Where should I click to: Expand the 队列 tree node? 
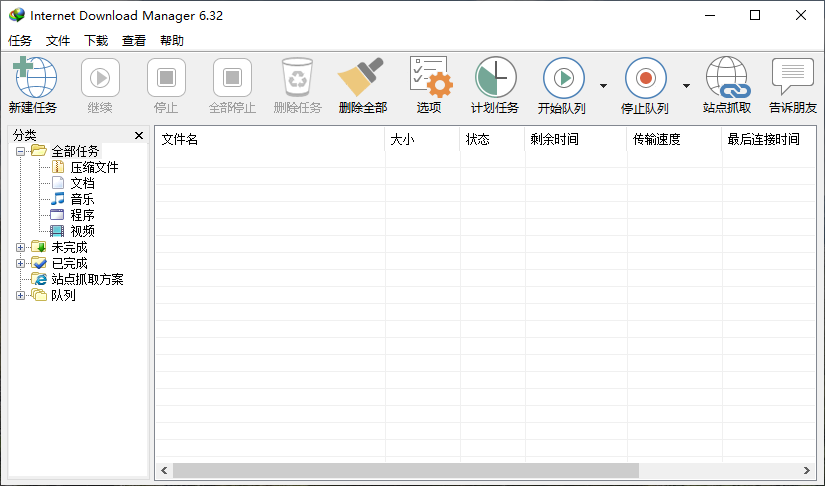[x=21, y=295]
